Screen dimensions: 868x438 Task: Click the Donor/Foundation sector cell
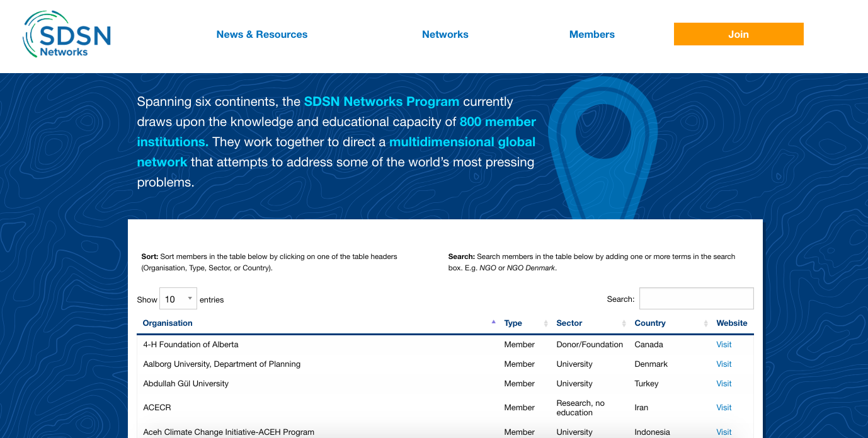590,345
